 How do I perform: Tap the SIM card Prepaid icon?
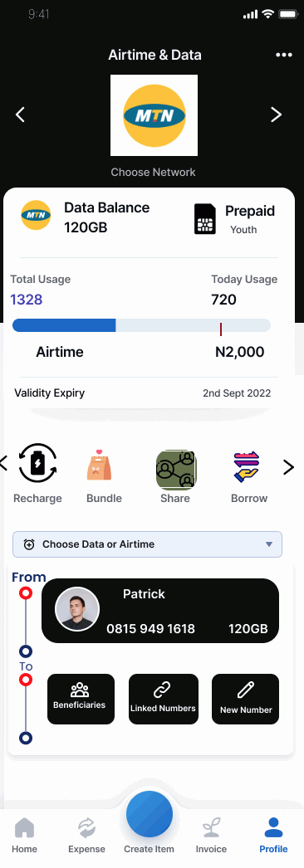[x=205, y=219]
